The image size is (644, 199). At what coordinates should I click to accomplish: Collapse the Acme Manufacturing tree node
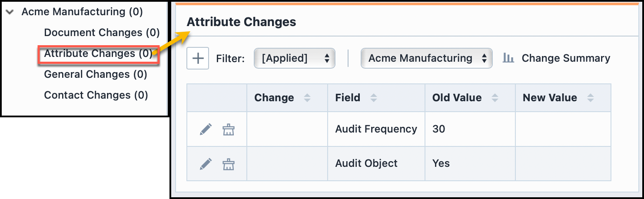10,12
